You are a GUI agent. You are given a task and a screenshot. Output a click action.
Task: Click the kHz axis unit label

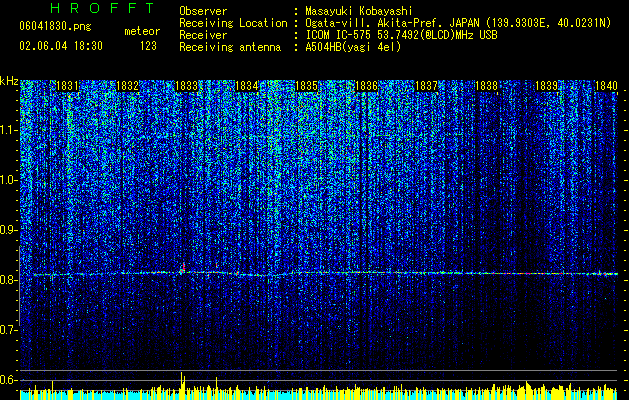click(x=9, y=81)
